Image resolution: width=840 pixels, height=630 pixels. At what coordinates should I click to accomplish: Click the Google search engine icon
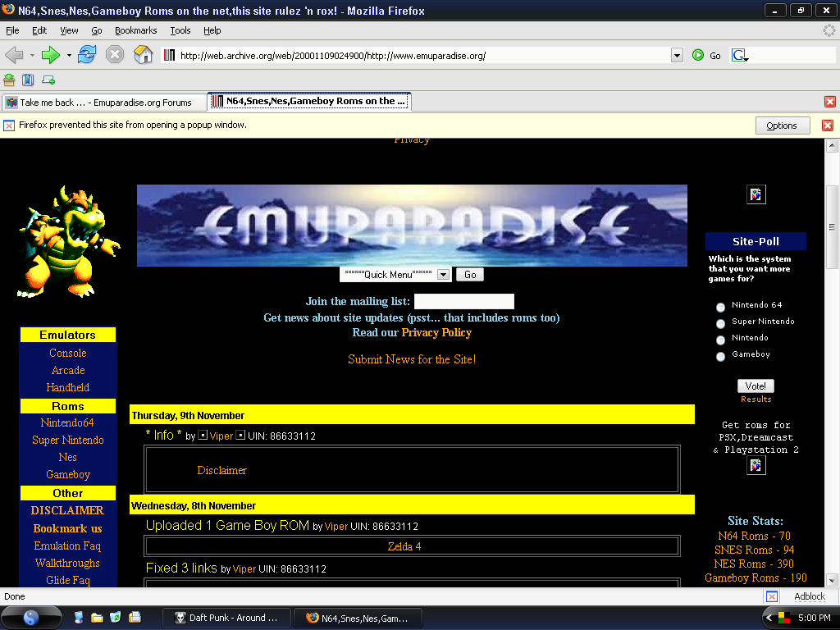739,55
